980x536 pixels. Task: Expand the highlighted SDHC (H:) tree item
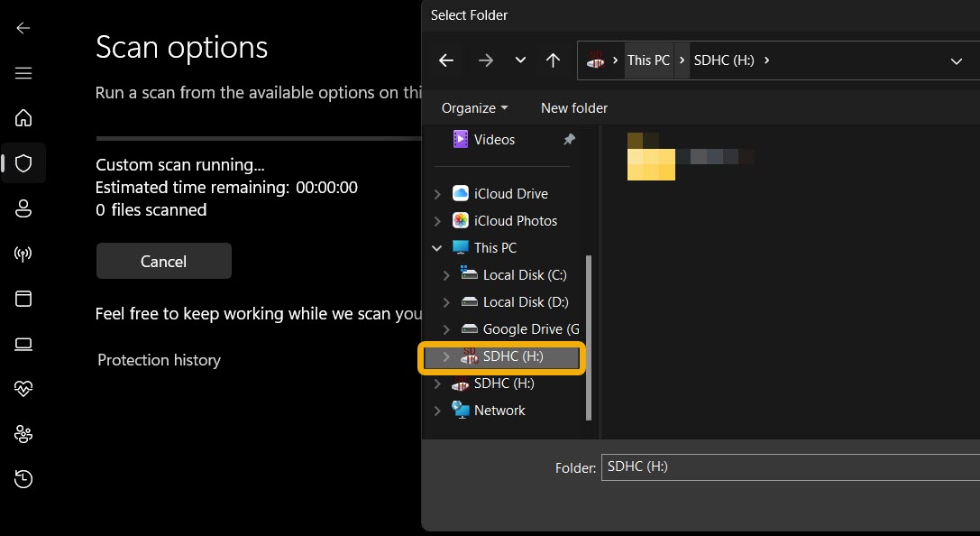[445, 356]
